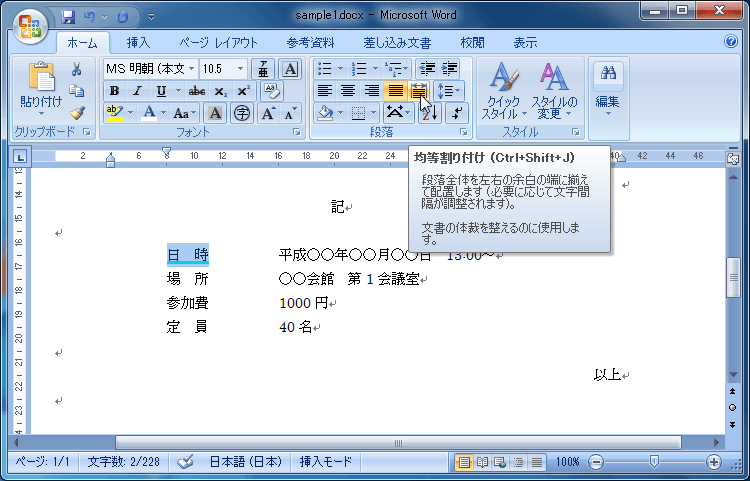Click 文字数: 2/228 word count

coord(123,461)
